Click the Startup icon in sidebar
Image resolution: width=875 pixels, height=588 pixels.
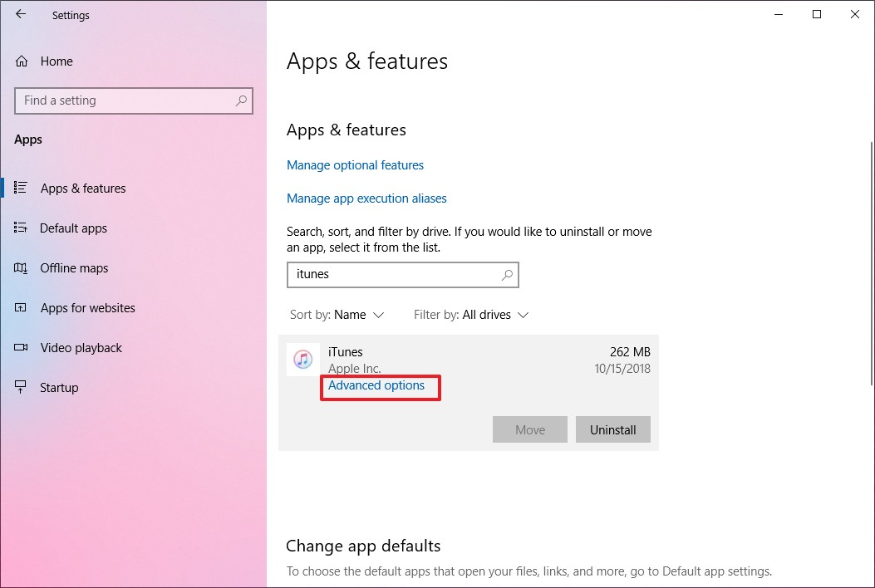pyautogui.click(x=22, y=388)
